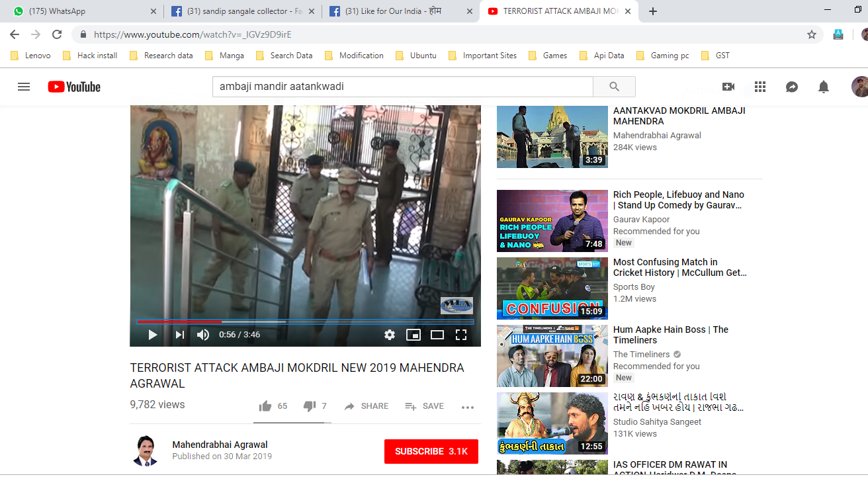868x477 pixels.
Task: Open The Timeliners video thumbnail
Action: [x=552, y=356]
